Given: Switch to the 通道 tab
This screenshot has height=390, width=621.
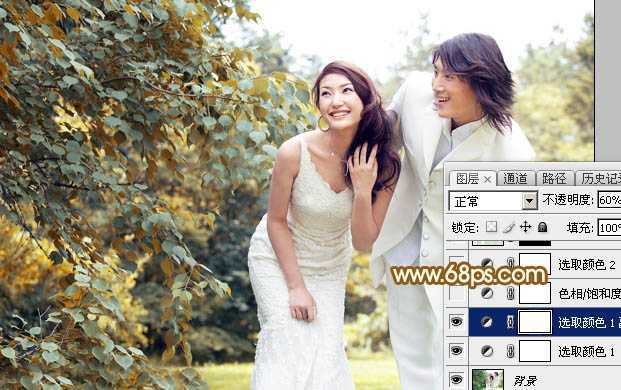Looking at the screenshot, I should pos(515,179).
